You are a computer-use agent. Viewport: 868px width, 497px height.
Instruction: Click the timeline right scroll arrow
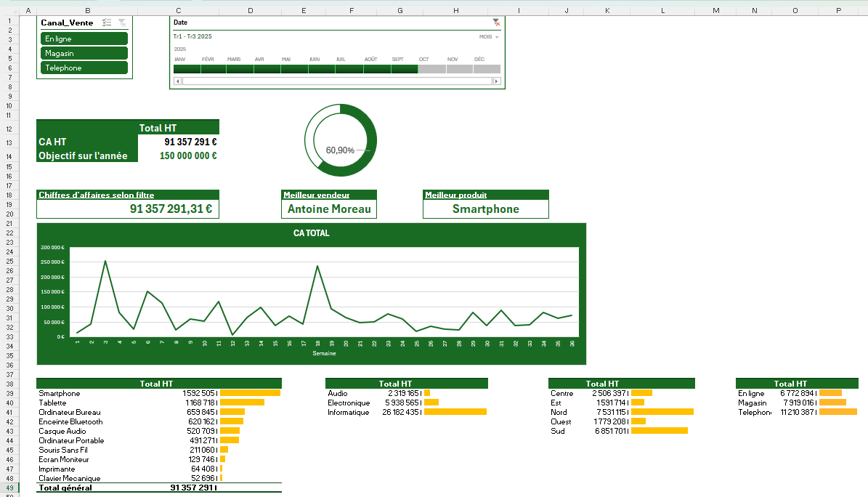(497, 81)
